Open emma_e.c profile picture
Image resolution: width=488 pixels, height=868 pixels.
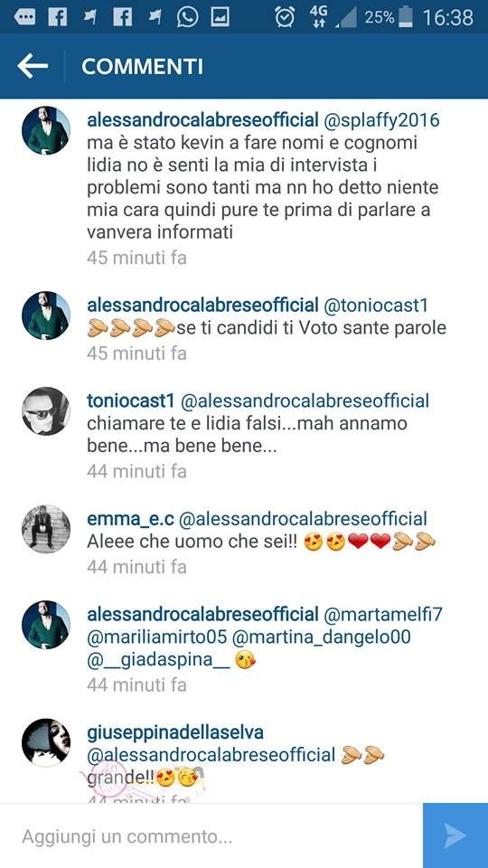pos(46,529)
